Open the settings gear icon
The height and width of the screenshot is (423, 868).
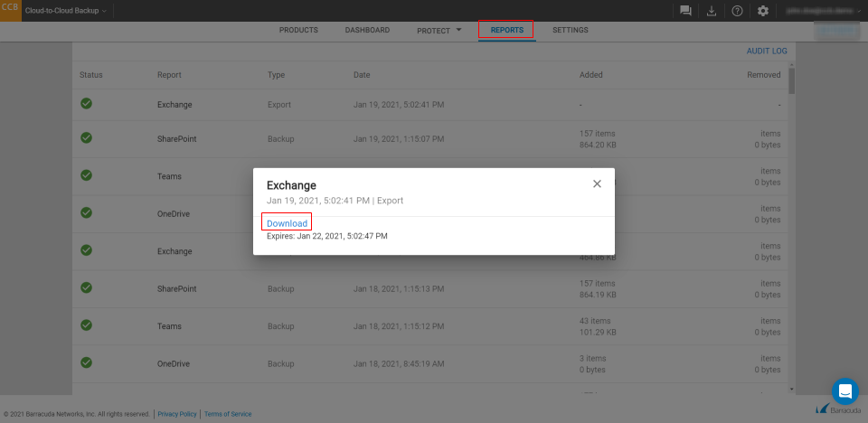point(763,11)
